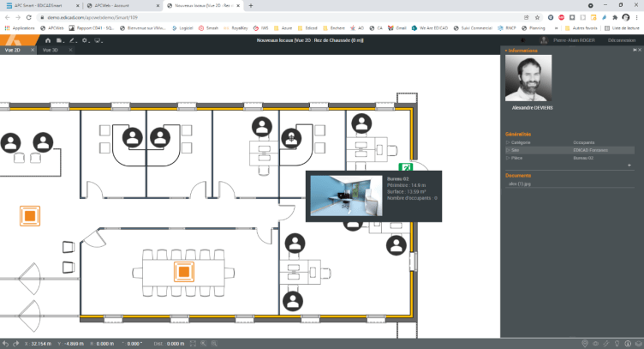Screen dimensions: 644x349
Task: Open the Pierre-Alain ROGER user profile
Action: [574, 40]
